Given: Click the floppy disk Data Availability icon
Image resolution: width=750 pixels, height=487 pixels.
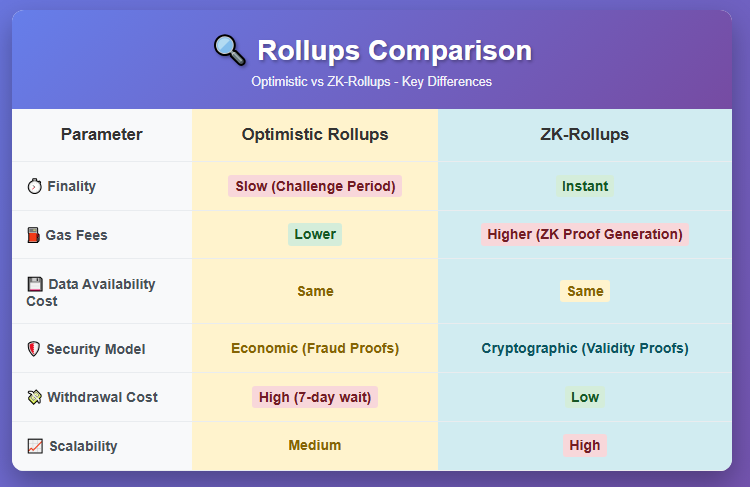Looking at the screenshot, I should tap(35, 285).
